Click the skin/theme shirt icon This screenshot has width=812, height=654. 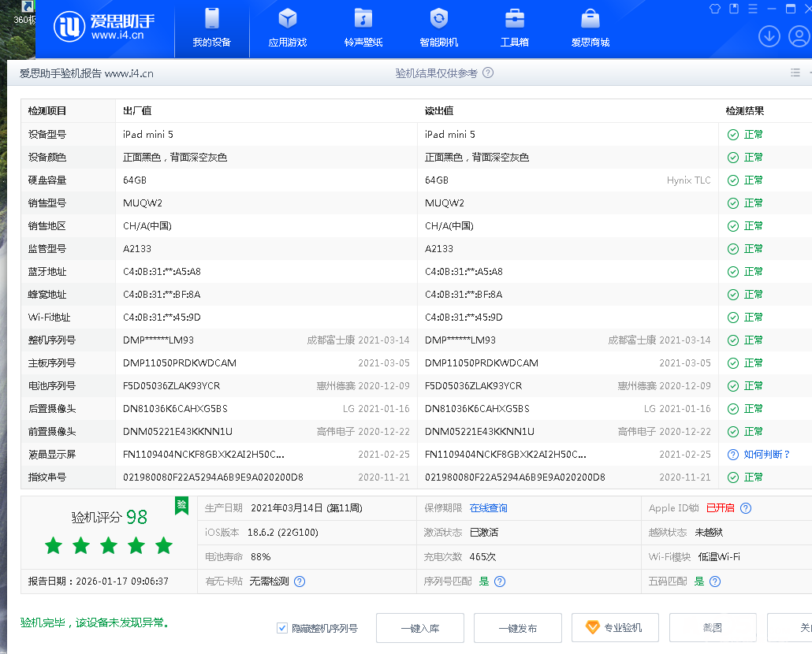click(715, 9)
